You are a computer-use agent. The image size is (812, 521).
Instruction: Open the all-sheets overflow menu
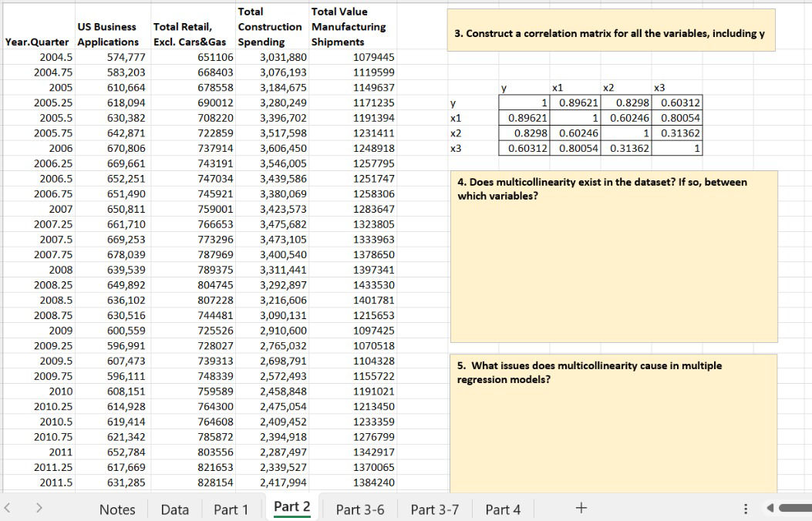tap(745, 509)
